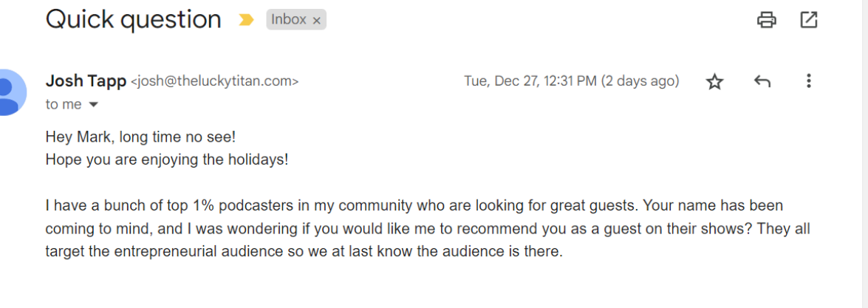Viewport: 868px width, 308px height.
Task: Click the josh@theluckytitan.com email address
Action: (214, 81)
